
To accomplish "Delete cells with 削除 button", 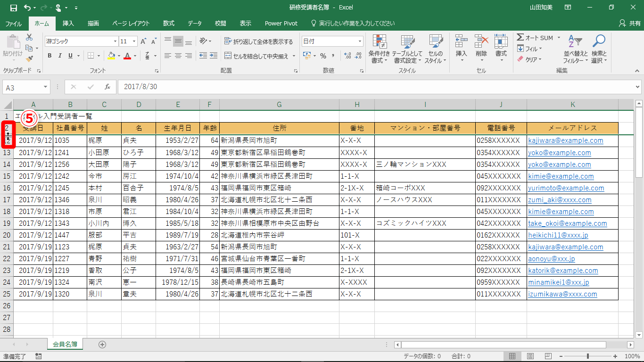I will (481, 49).
